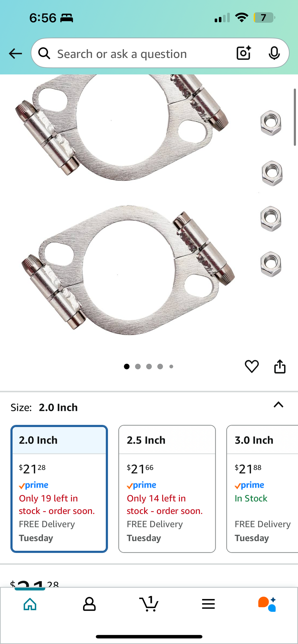Tap the search magnifier icon

click(x=44, y=54)
